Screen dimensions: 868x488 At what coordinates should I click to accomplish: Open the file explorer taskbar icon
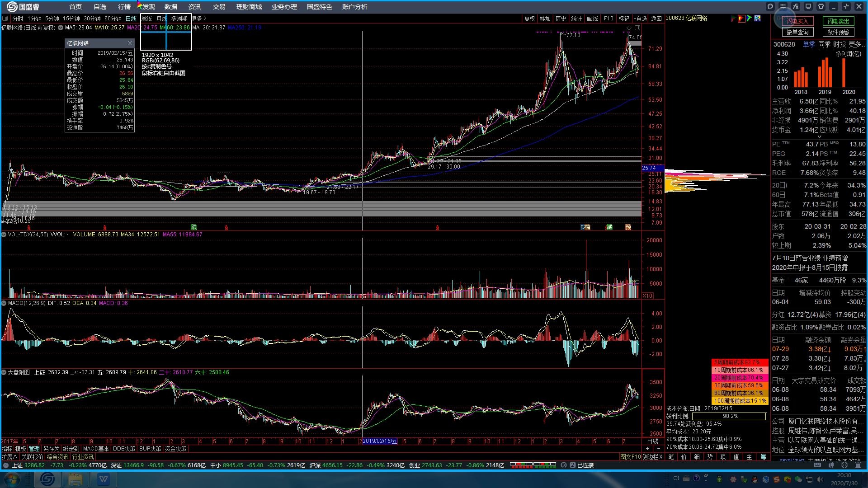pyautogui.click(x=75, y=479)
